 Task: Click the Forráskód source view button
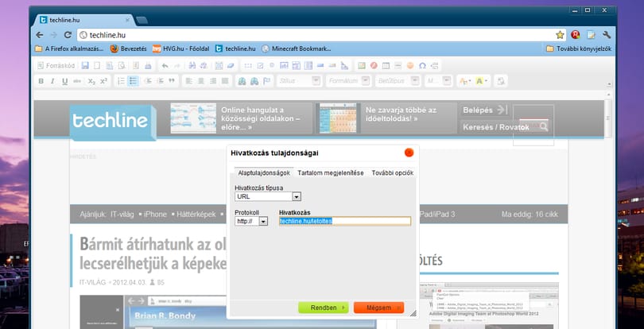56,66
